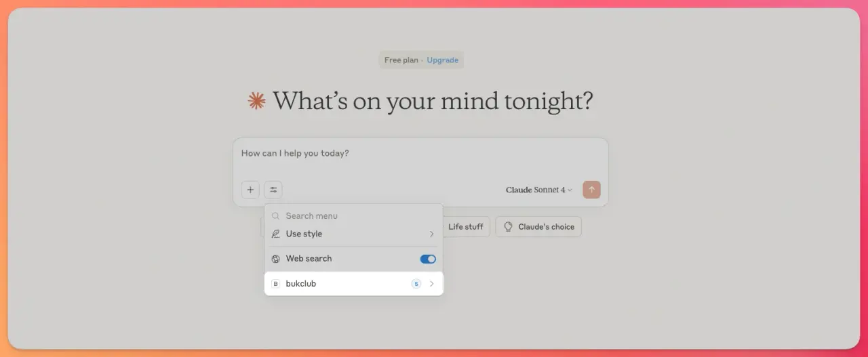Click the bukclub B badge icon

click(x=275, y=284)
